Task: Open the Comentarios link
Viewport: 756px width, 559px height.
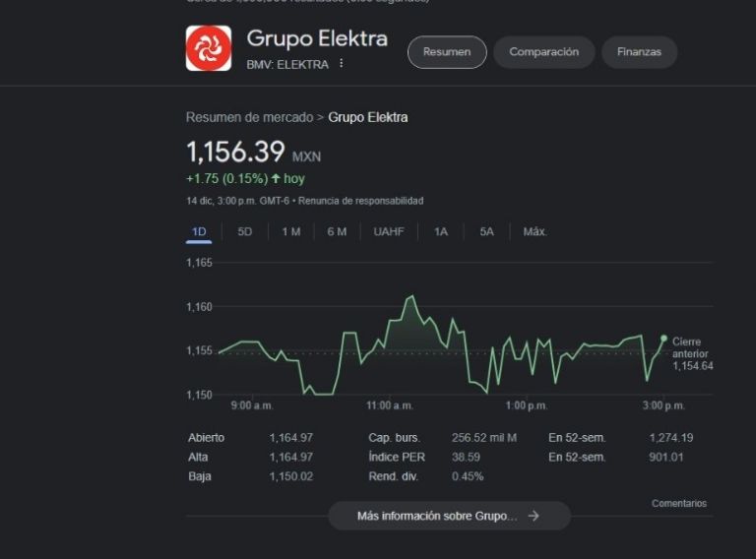Action: point(679,504)
